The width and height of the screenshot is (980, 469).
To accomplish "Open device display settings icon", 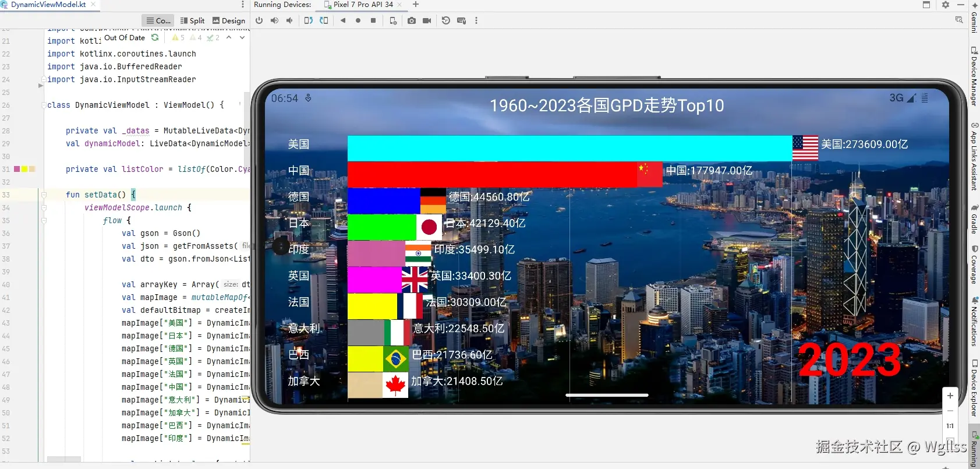I will (x=393, y=20).
